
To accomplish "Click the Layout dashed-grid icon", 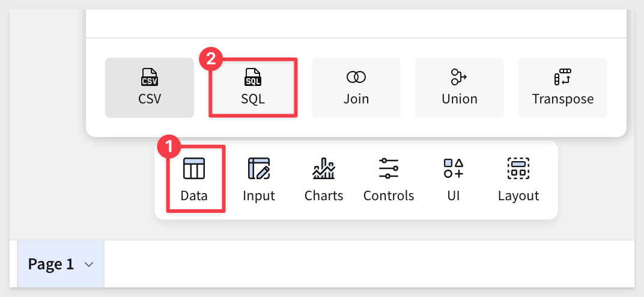I will [518, 168].
